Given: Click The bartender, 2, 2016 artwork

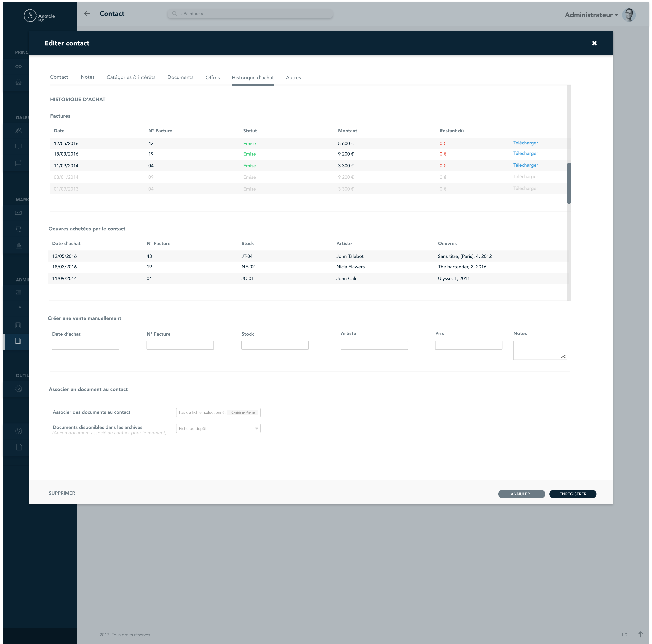Looking at the screenshot, I should point(462,267).
